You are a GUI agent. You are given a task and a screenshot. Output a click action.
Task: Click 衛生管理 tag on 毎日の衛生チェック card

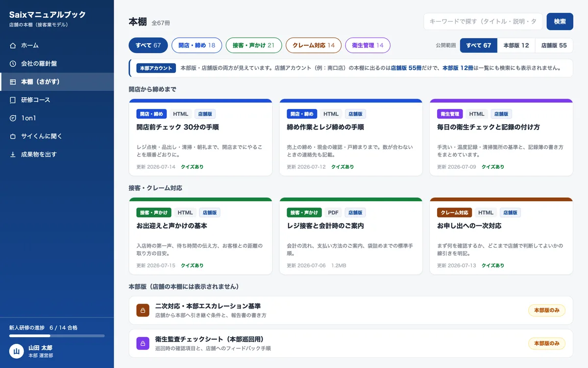coord(450,114)
